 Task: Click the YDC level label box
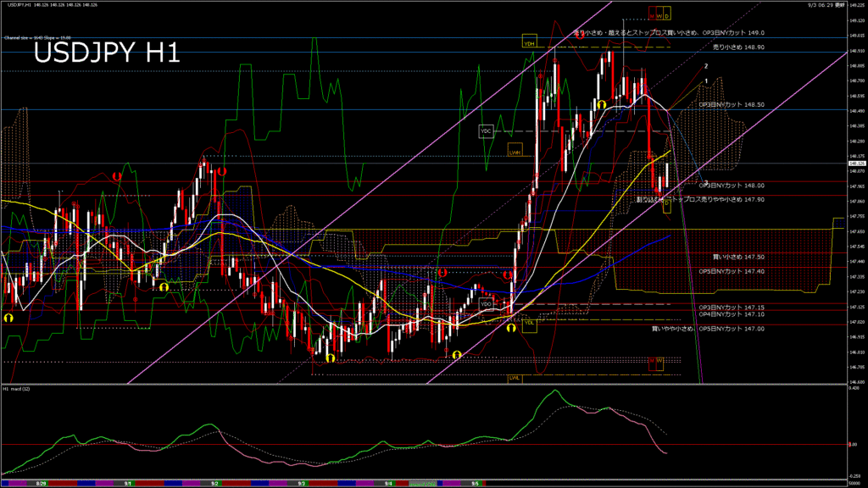486,131
